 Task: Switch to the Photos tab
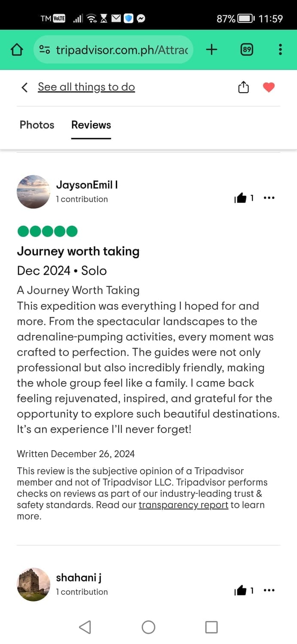[37, 125]
